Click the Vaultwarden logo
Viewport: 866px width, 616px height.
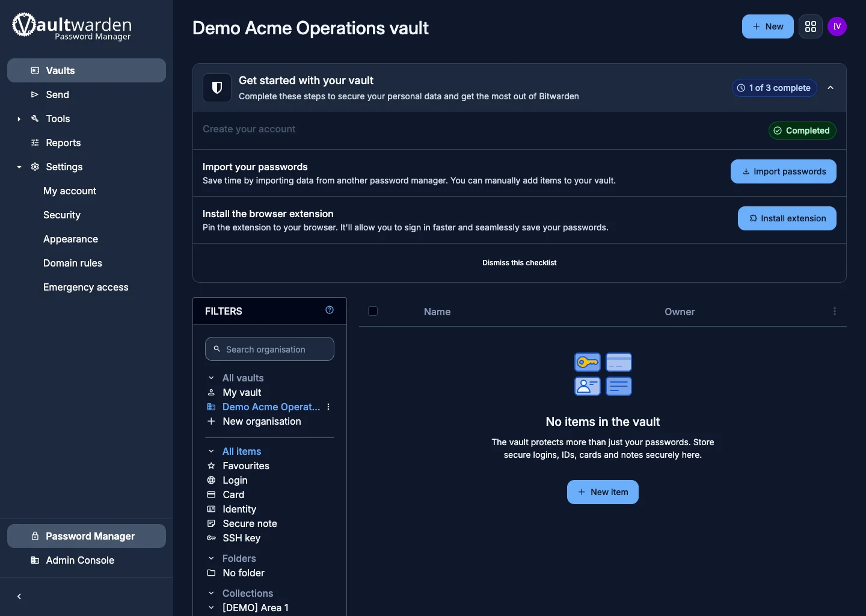72,27
